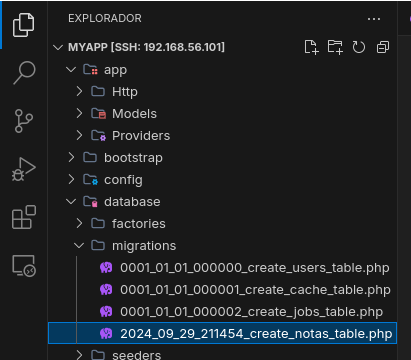
Task: Open the Search view icon
Action: click(24, 73)
